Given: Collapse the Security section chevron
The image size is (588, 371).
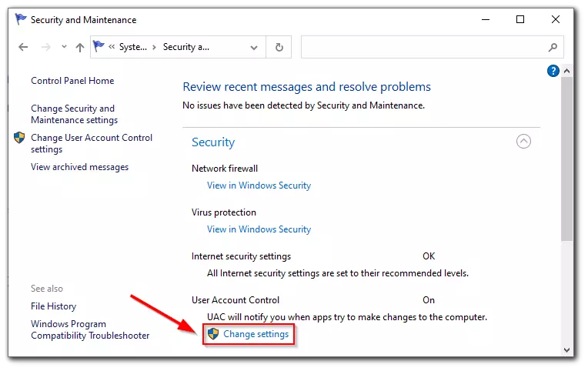Looking at the screenshot, I should tap(523, 142).
